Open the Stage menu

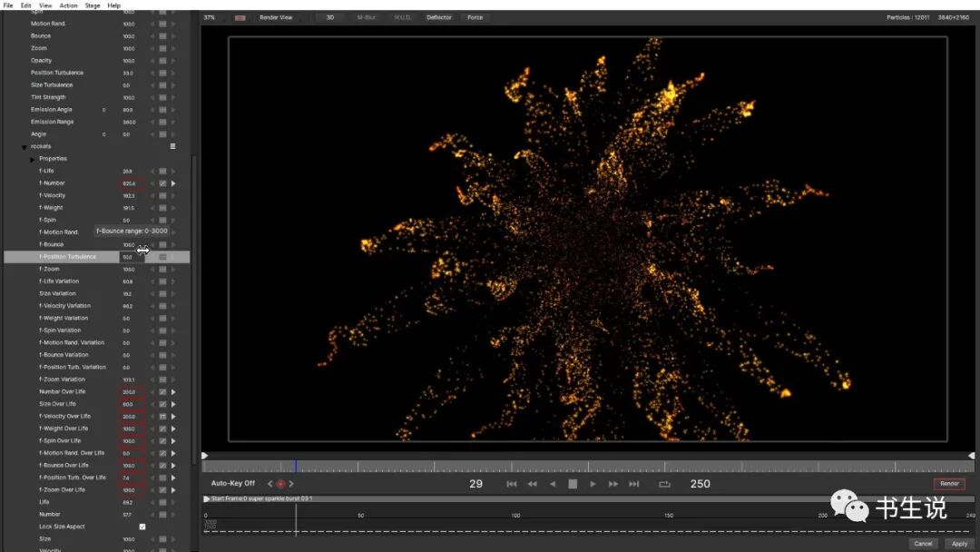click(92, 5)
